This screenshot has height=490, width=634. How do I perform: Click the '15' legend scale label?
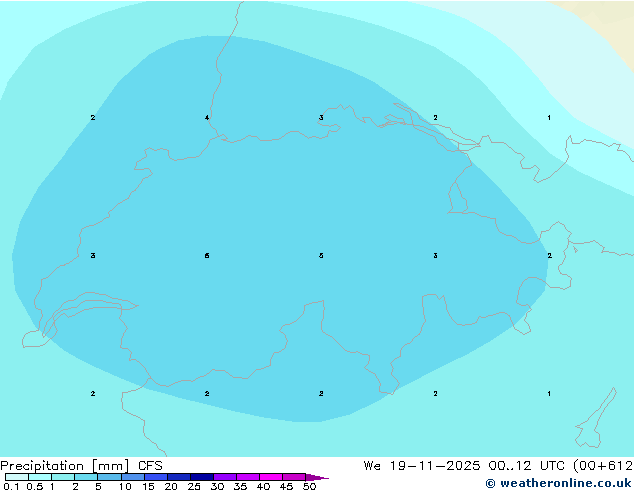[x=148, y=486]
